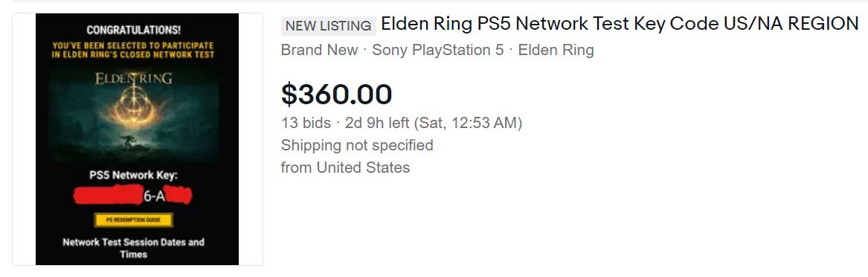Click the Network Test Session Dates and Times text
The height and width of the screenshot is (277, 868).
(133, 248)
